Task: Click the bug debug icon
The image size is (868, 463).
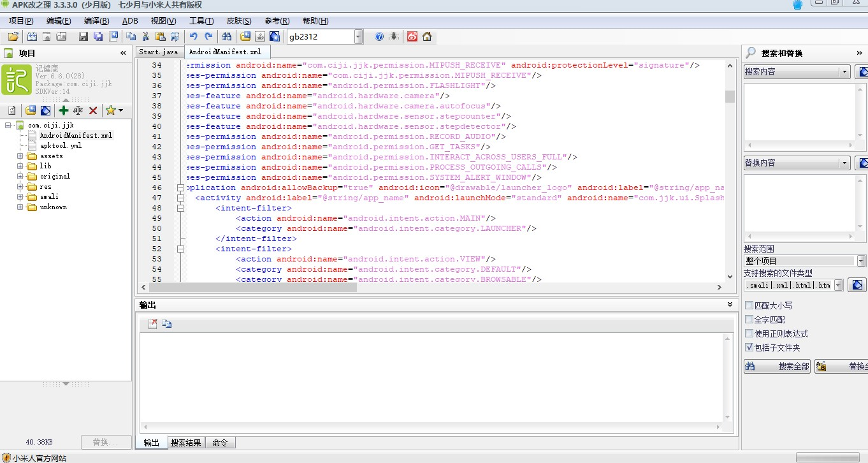Action: click(394, 36)
